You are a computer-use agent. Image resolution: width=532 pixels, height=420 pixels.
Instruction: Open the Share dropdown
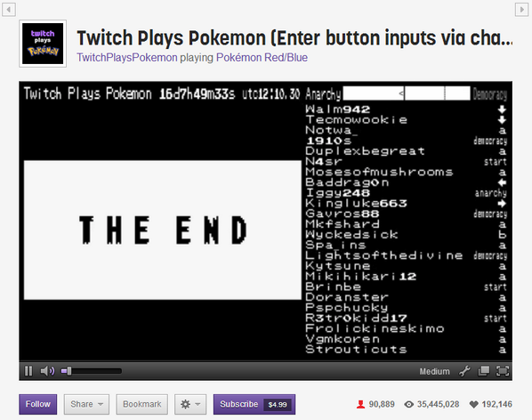tap(86, 404)
